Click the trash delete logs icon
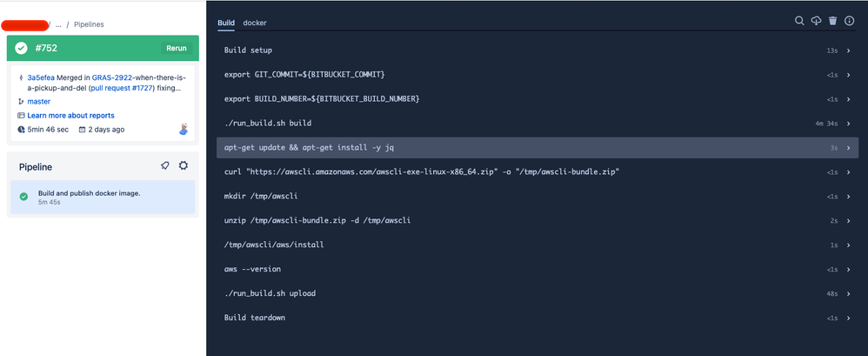The width and height of the screenshot is (868, 356). (x=832, y=21)
